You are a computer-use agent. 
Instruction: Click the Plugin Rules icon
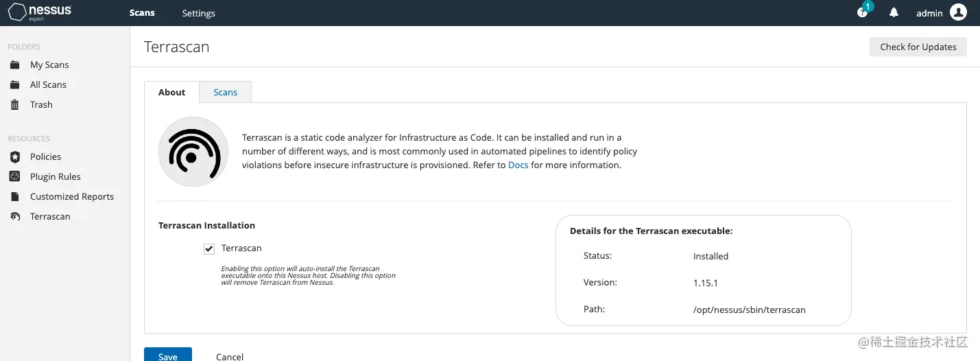14,177
